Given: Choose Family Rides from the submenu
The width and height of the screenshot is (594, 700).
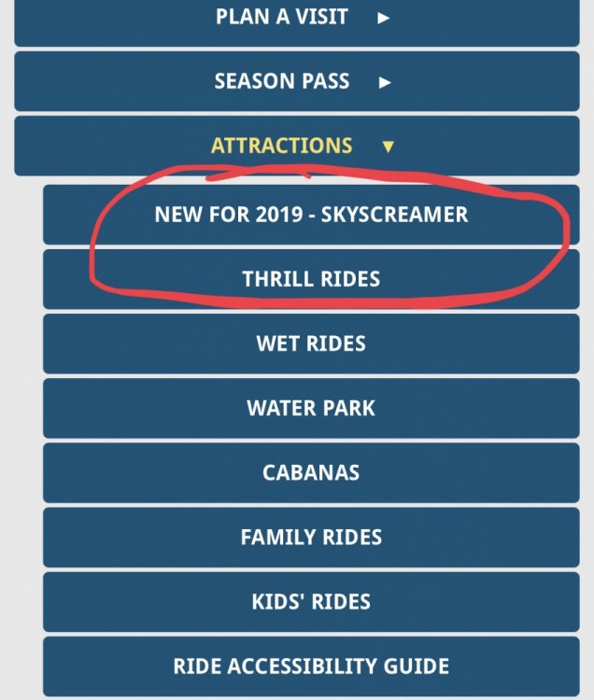Looking at the screenshot, I should pyautogui.click(x=311, y=537).
